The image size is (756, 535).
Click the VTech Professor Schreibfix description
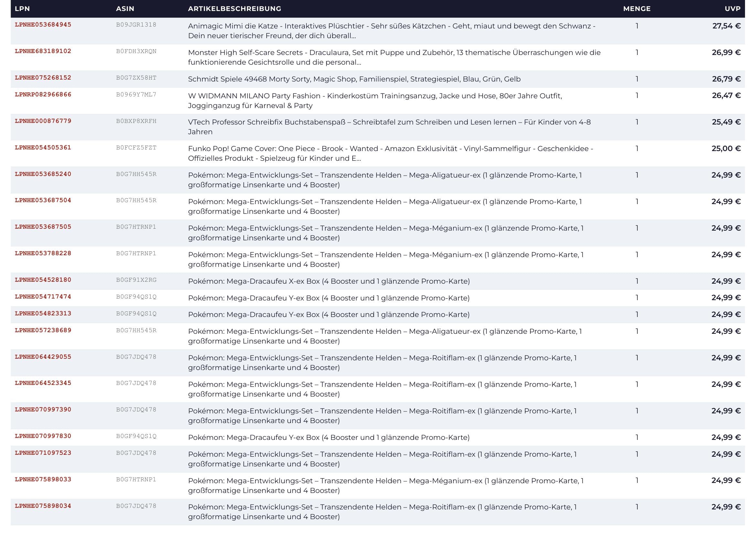tap(389, 127)
